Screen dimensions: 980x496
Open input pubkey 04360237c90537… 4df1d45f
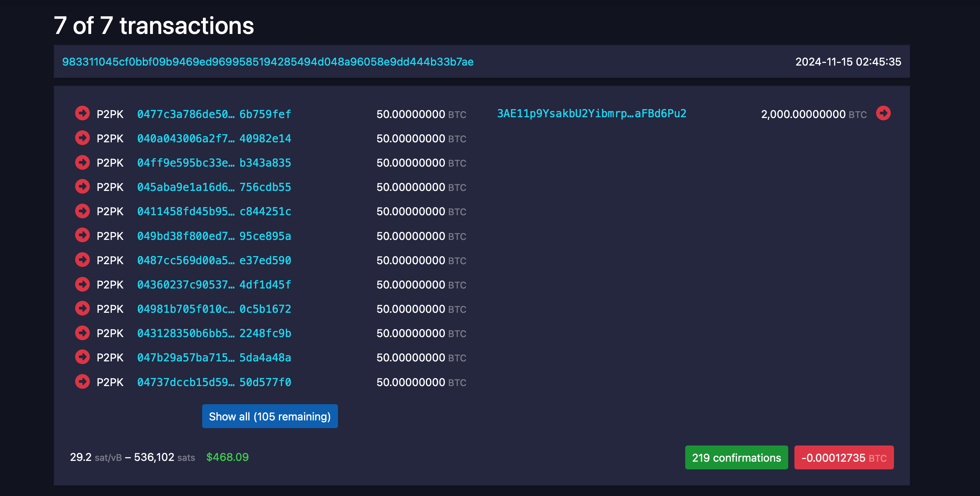click(x=214, y=285)
